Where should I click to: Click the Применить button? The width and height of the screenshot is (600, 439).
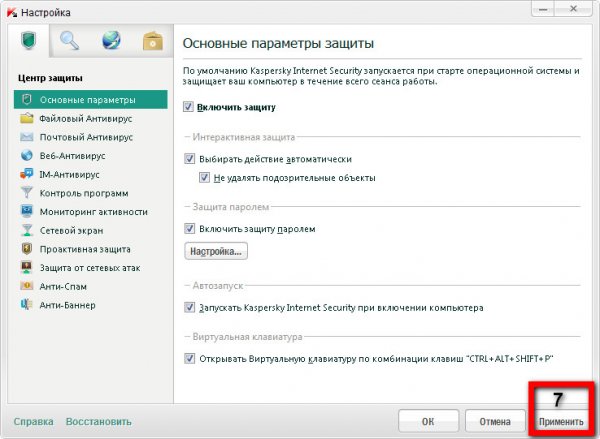(x=561, y=421)
